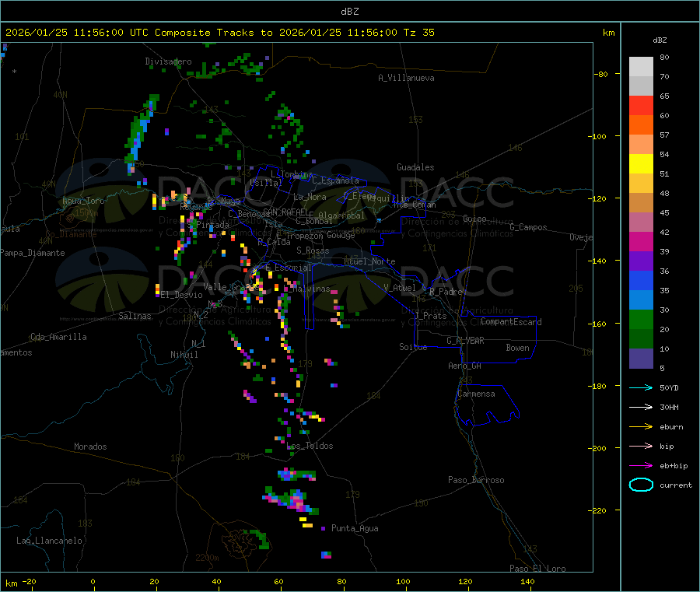700x592 pixels.
Task: Click the Paso_El_Loro map label
Action: 538,569
